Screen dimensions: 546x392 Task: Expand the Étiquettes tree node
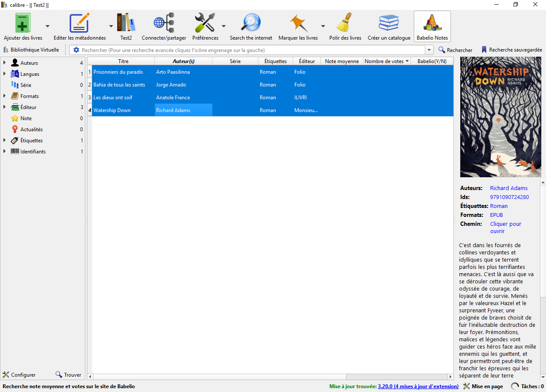(x=4, y=141)
